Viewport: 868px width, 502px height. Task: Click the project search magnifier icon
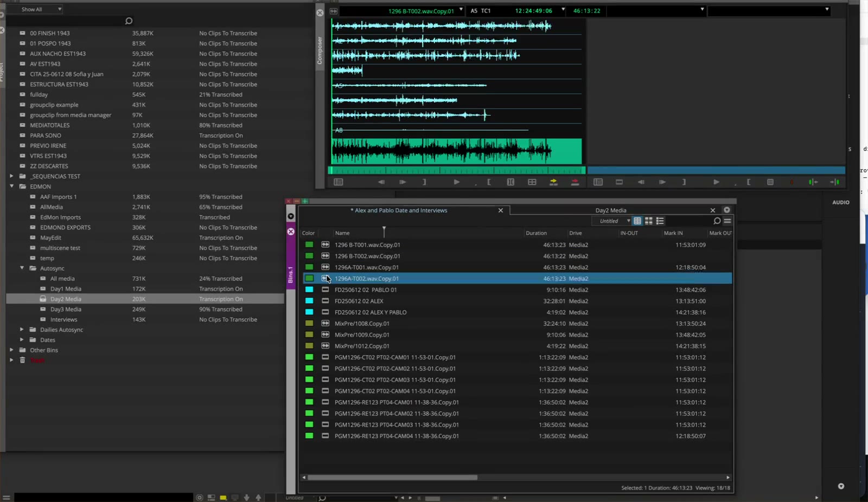[x=129, y=21]
